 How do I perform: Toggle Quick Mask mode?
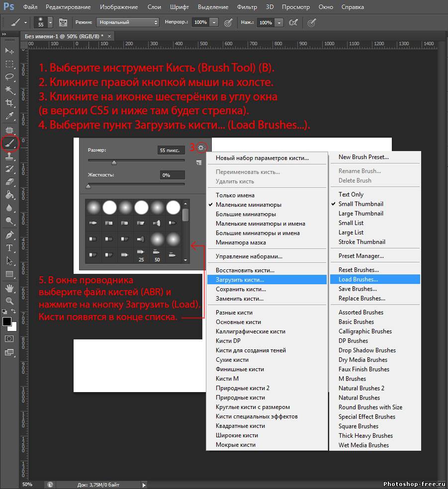click(9, 338)
